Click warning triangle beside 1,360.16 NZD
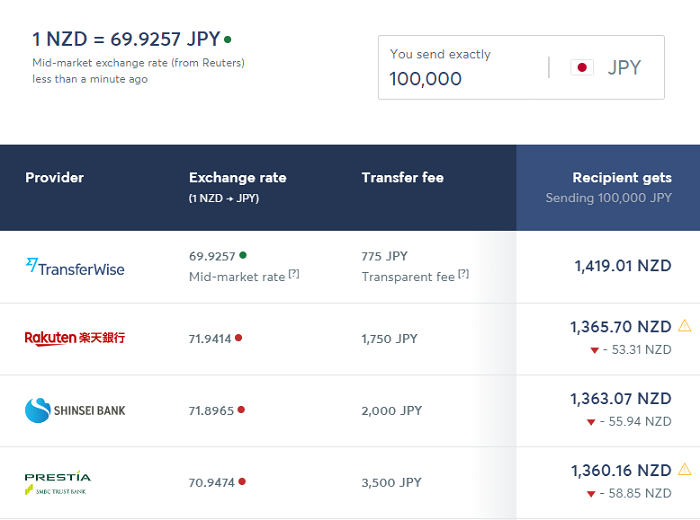This screenshot has width=700, height=520. click(x=684, y=469)
